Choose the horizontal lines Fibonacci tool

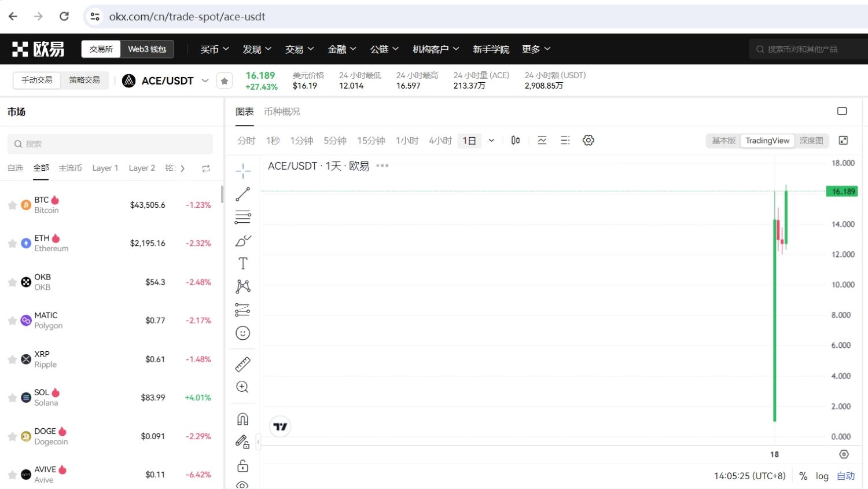(243, 217)
